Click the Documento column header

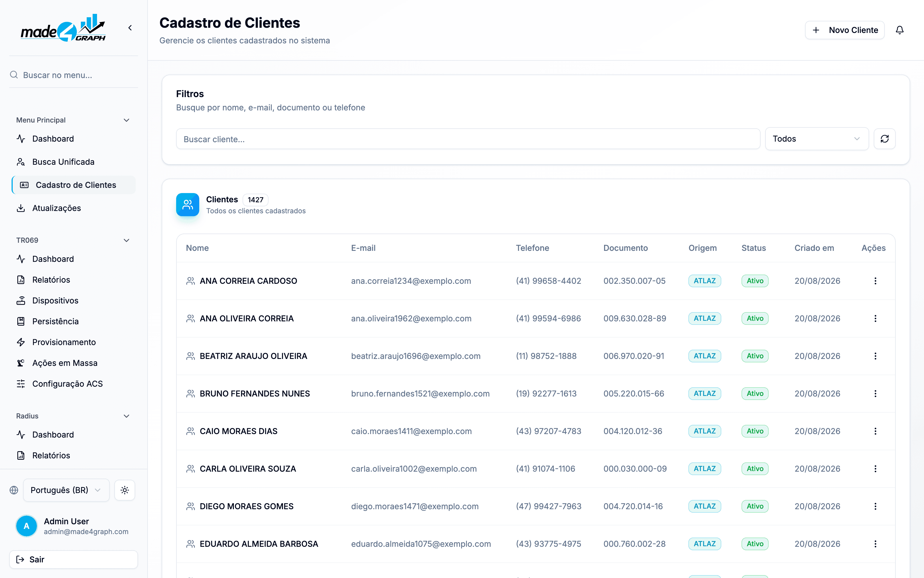tap(626, 248)
